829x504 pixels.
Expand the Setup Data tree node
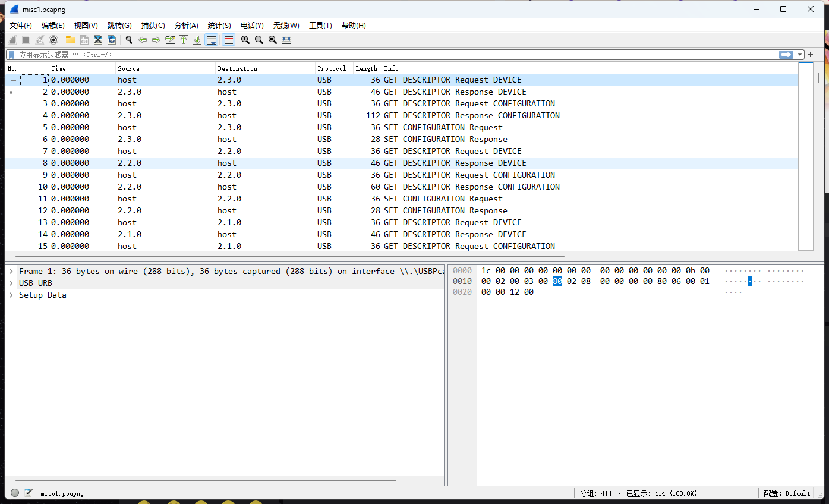[11, 295]
